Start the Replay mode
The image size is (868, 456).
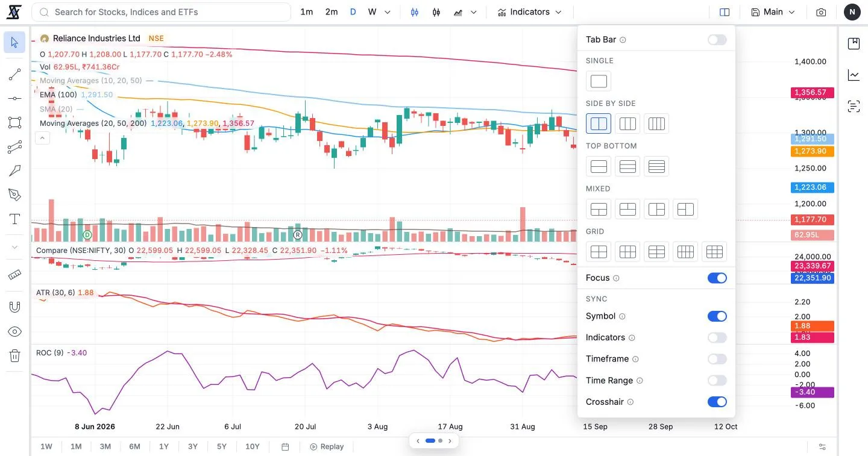(x=327, y=447)
